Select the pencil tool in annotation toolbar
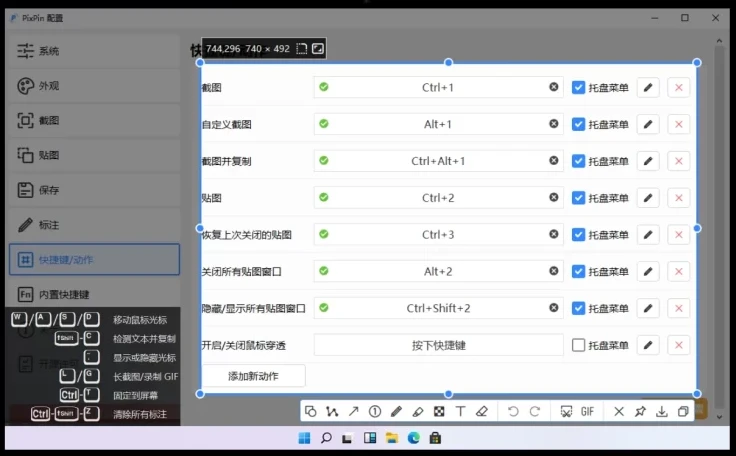 (x=396, y=412)
